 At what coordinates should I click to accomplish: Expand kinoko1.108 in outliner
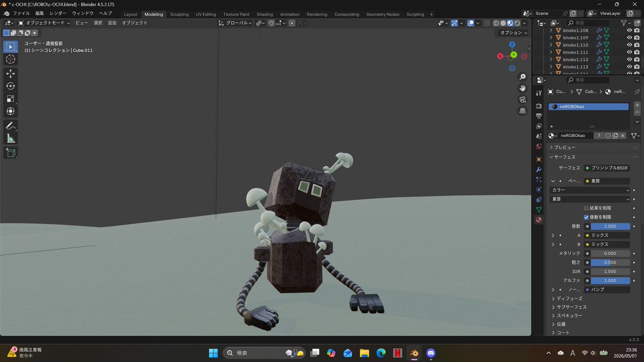click(551, 31)
